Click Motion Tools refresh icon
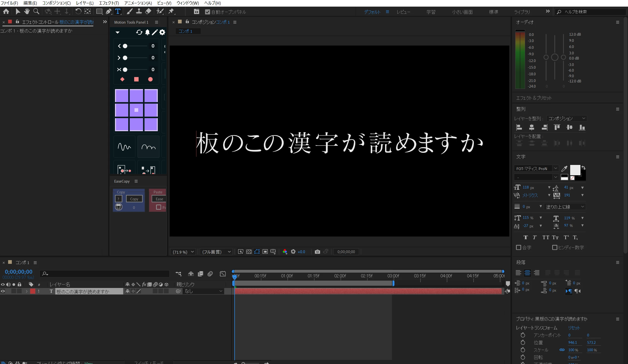The height and width of the screenshot is (364, 628). [139, 32]
